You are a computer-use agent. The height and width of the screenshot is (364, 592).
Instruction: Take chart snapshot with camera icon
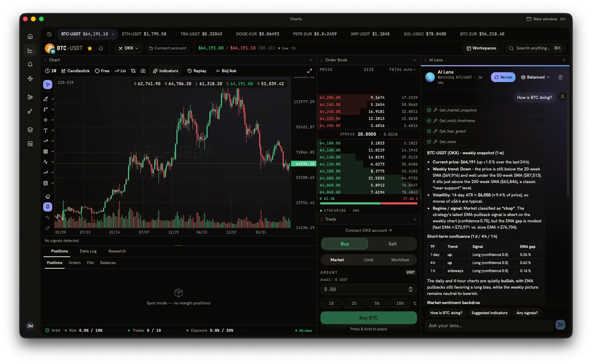pos(143,71)
